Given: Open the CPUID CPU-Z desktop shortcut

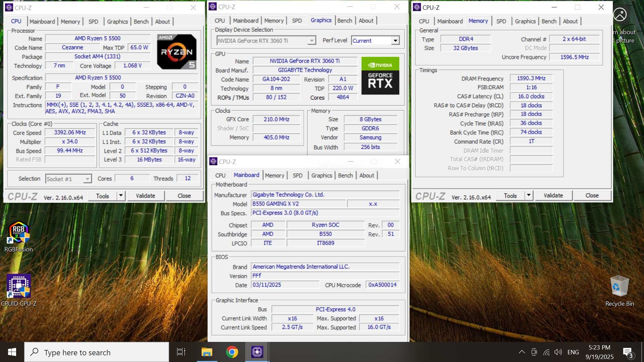Looking at the screenshot, I should tap(19, 290).
